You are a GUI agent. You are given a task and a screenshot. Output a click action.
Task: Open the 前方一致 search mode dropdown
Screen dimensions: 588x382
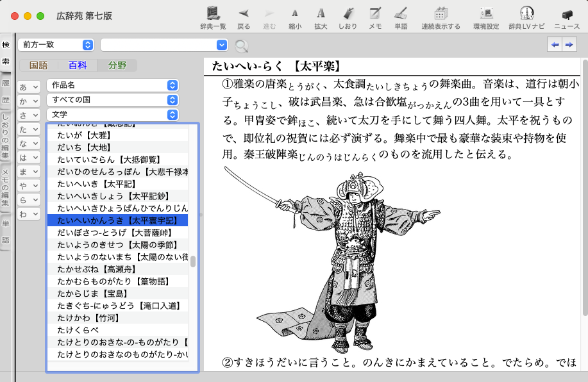(56, 45)
